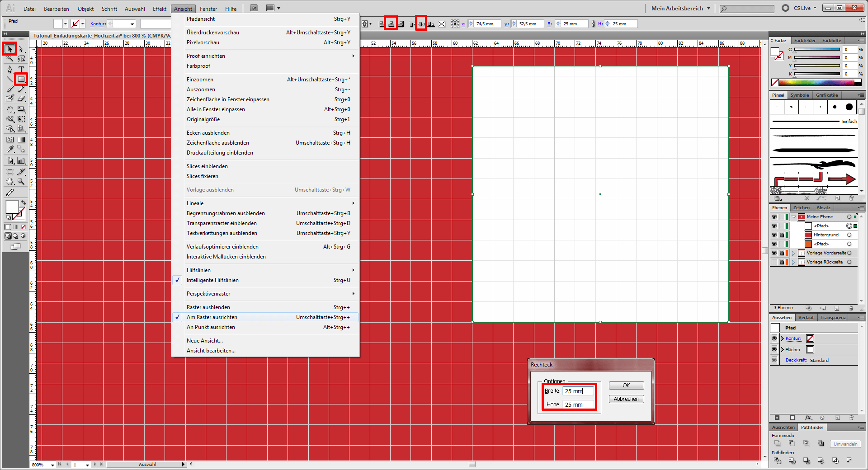This screenshot has width=868, height=470.
Task: Hide the Hintergrund layer with eye icon
Action: (774, 235)
